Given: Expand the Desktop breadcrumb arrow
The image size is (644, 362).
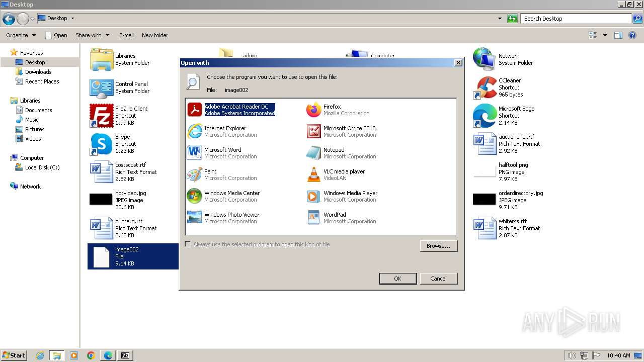Looking at the screenshot, I should (x=72, y=18).
